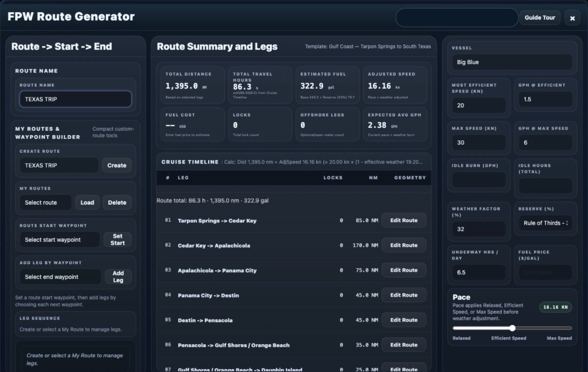The height and width of the screenshot is (372, 588).
Task: Click the 16.16 KN pace badge
Action: 556,307
